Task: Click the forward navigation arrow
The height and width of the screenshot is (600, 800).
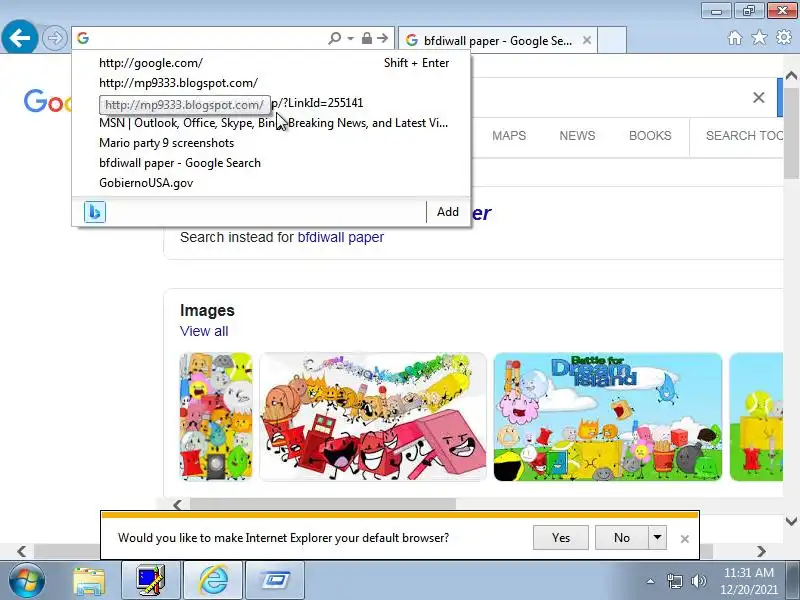Action: point(55,38)
